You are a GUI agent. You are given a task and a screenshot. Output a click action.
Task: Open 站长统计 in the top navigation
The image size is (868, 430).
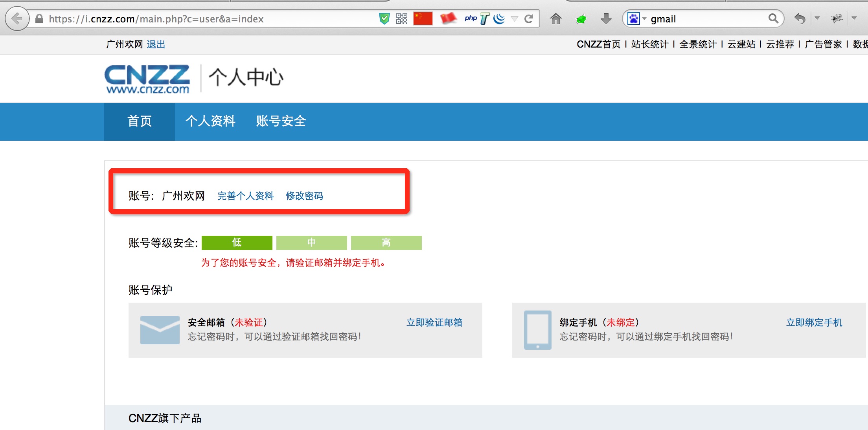(650, 44)
